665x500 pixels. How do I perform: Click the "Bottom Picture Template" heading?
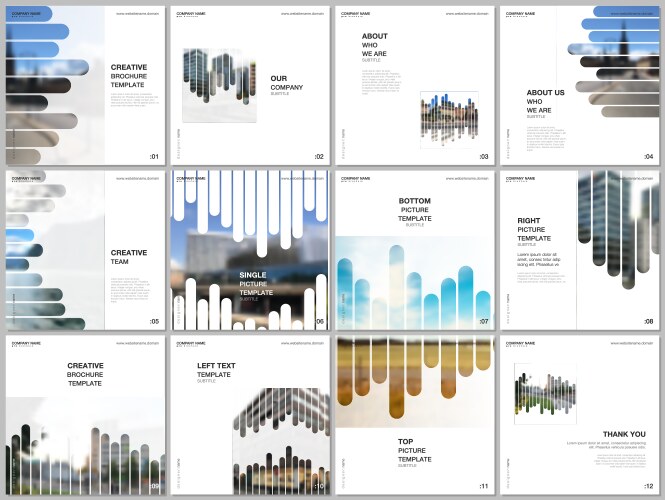tap(415, 210)
